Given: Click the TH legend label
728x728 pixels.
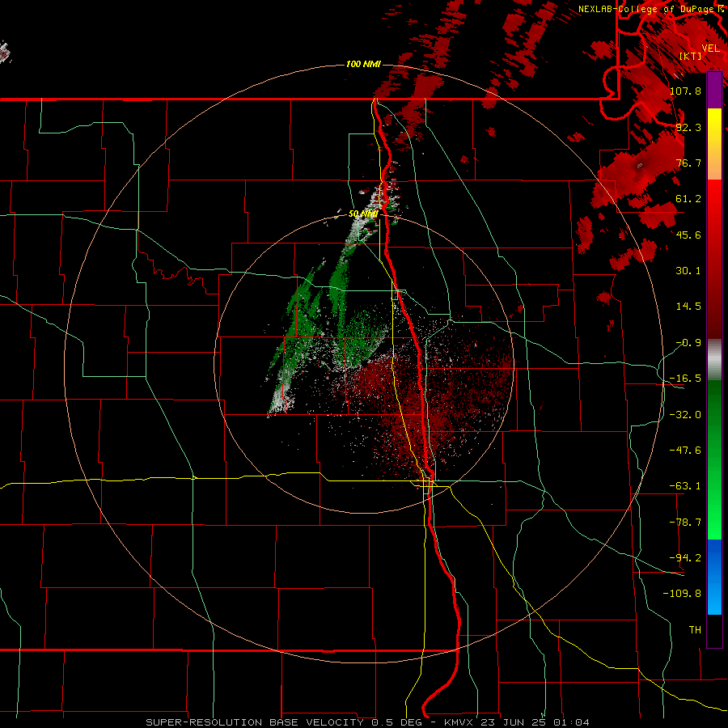Looking at the screenshot, I should point(695,630).
